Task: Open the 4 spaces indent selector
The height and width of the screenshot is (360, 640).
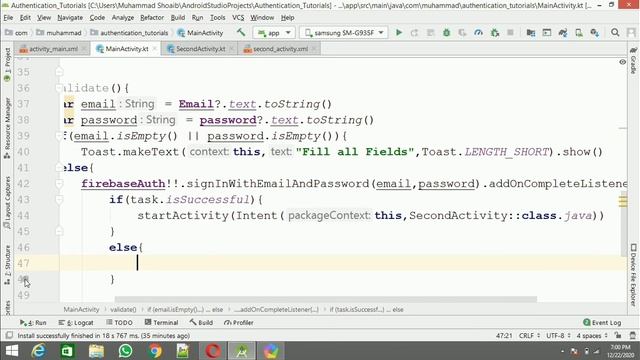Action: point(592,336)
